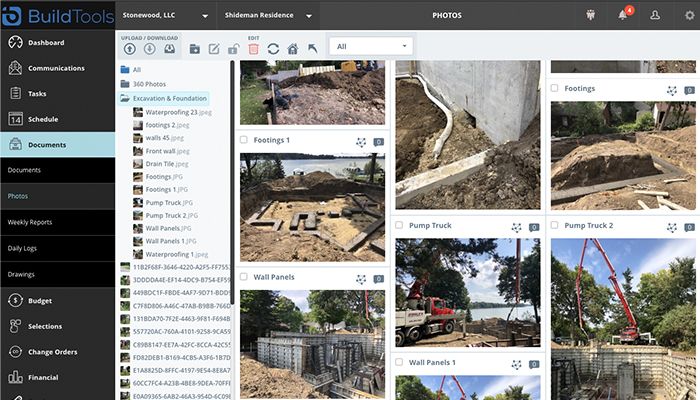Viewport: 700px width, 400px height.
Task: Click the unlock padlock icon
Action: 233,49
